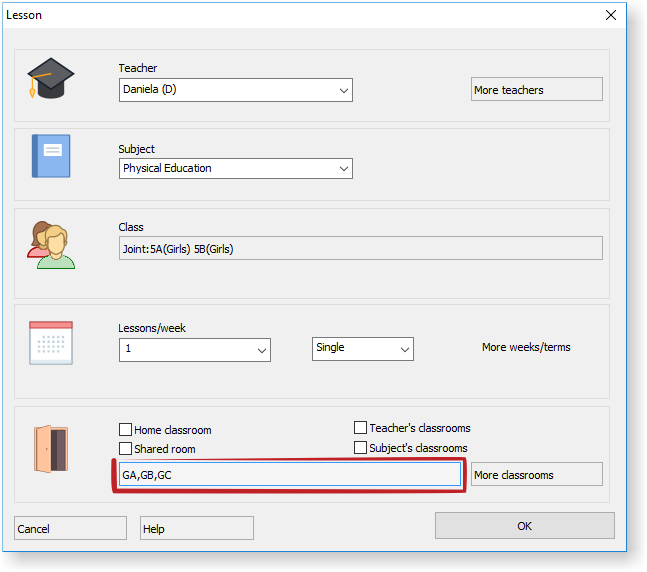The height and width of the screenshot is (572, 647).
Task: Toggle the Shared room checkbox
Action: pos(126,449)
